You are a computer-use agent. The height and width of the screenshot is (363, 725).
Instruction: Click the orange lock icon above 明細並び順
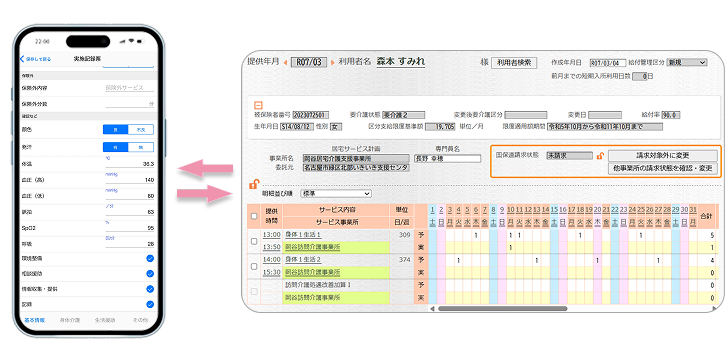(254, 184)
